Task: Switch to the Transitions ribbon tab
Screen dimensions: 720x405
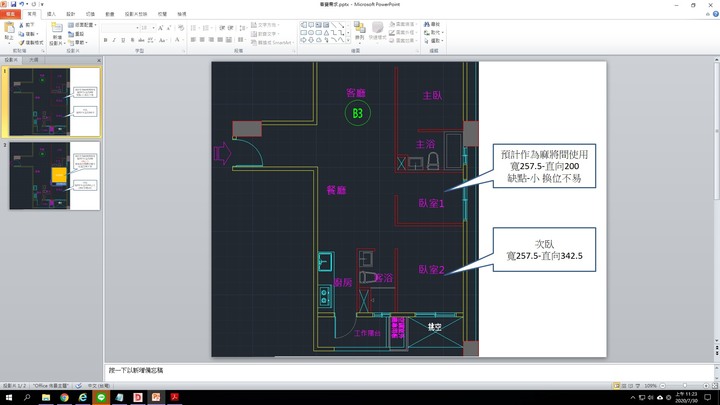Action: tap(90, 14)
